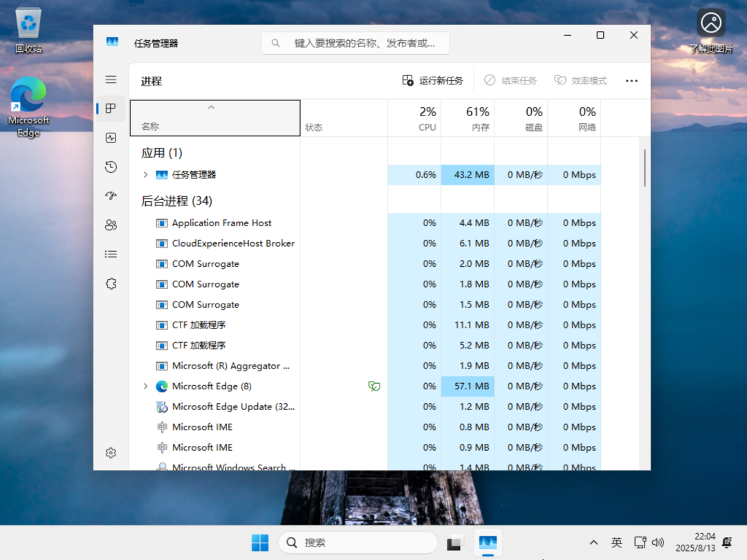Select the 进程 (Processes) sidebar icon

111,109
